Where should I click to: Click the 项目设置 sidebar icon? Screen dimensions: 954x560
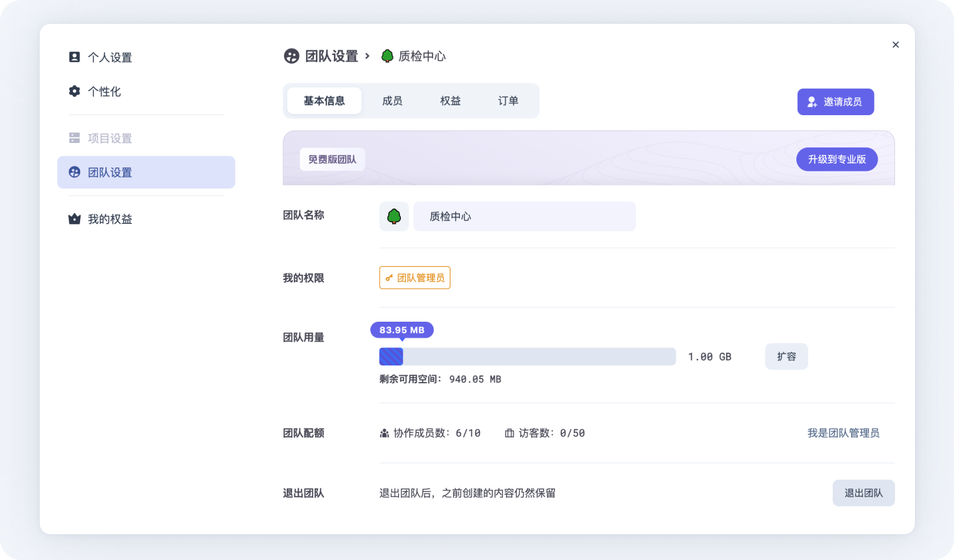74,138
